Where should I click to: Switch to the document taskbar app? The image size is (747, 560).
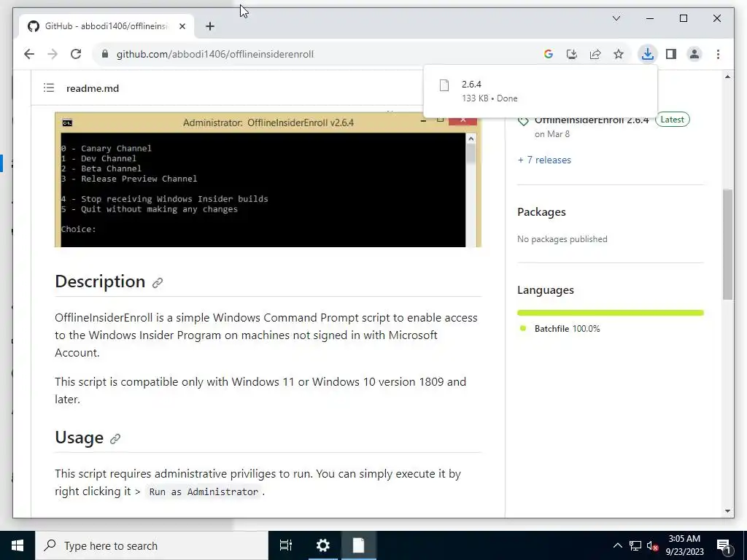tap(359, 545)
